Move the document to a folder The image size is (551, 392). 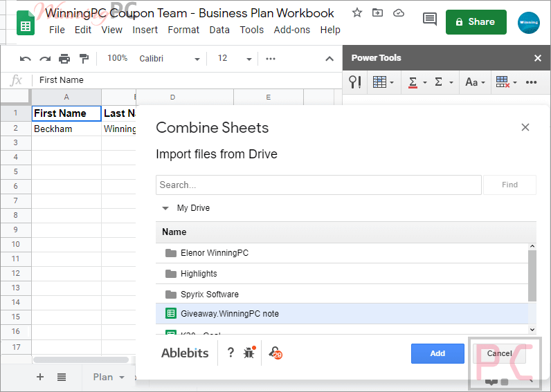(377, 13)
